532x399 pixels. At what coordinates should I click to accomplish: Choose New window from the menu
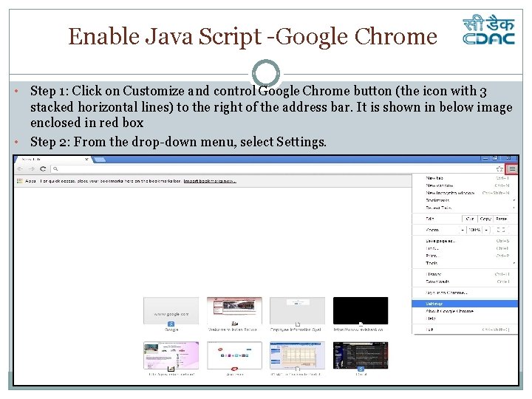pos(465,185)
